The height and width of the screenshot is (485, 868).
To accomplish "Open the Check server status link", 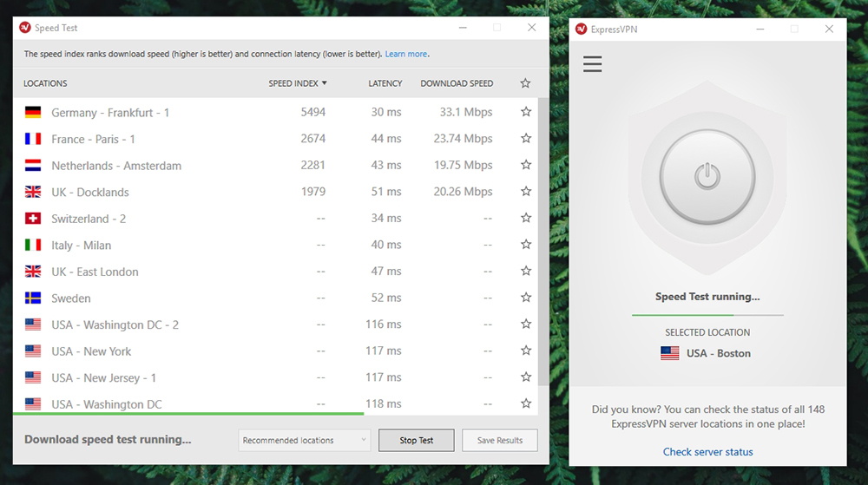I will click(708, 452).
